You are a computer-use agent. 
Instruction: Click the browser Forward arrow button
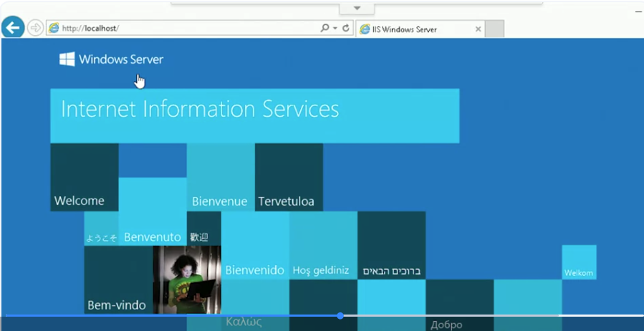pos(36,28)
